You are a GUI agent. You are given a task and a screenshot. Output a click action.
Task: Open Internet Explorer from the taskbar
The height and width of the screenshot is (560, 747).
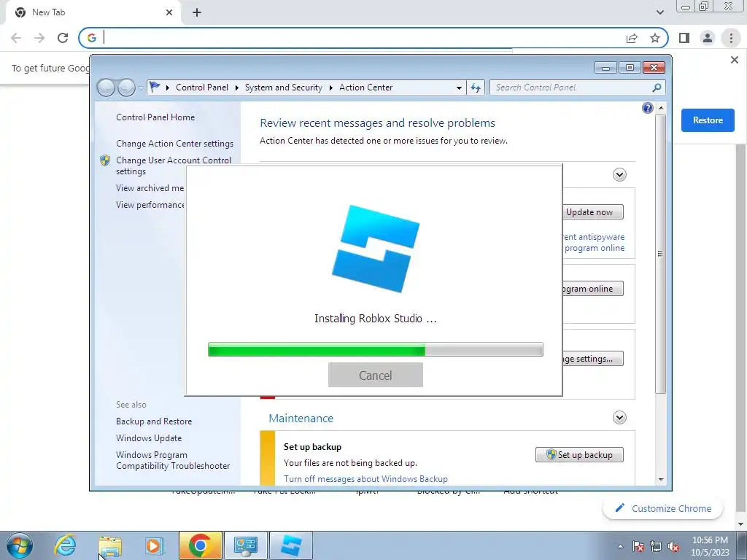click(x=65, y=545)
